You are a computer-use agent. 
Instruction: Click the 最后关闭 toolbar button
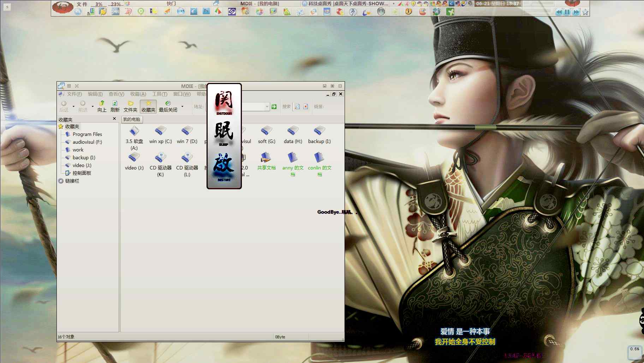coord(168,106)
